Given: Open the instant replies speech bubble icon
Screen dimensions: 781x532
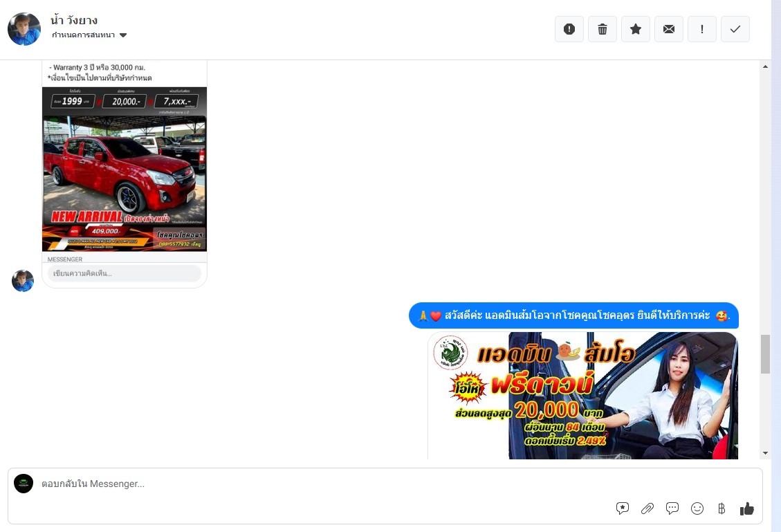Looking at the screenshot, I should point(672,508).
